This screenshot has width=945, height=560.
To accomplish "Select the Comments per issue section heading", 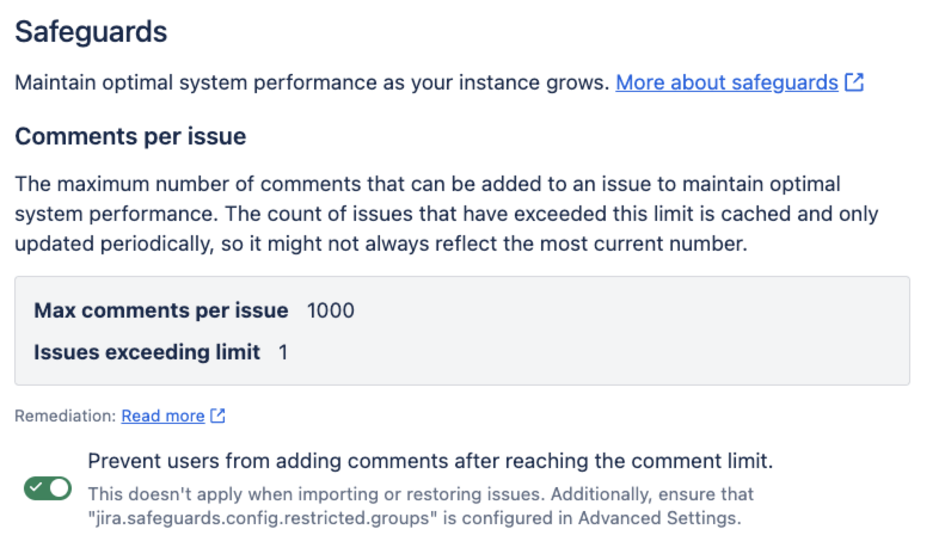I will click(131, 136).
